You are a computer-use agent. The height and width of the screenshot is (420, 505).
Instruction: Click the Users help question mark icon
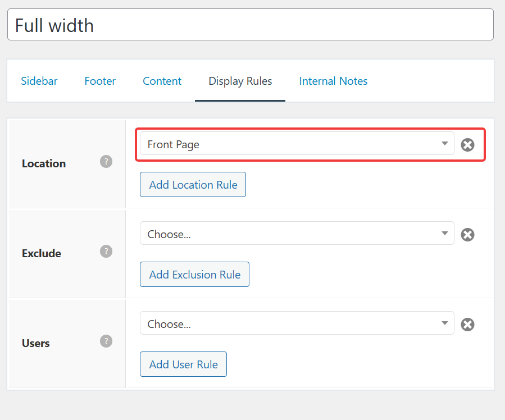[x=106, y=341]
